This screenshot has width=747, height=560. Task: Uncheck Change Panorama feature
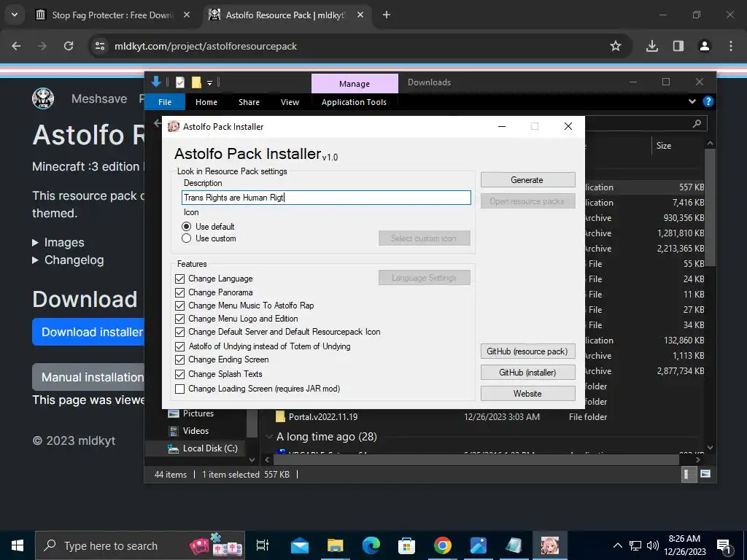tap(179, 292)
